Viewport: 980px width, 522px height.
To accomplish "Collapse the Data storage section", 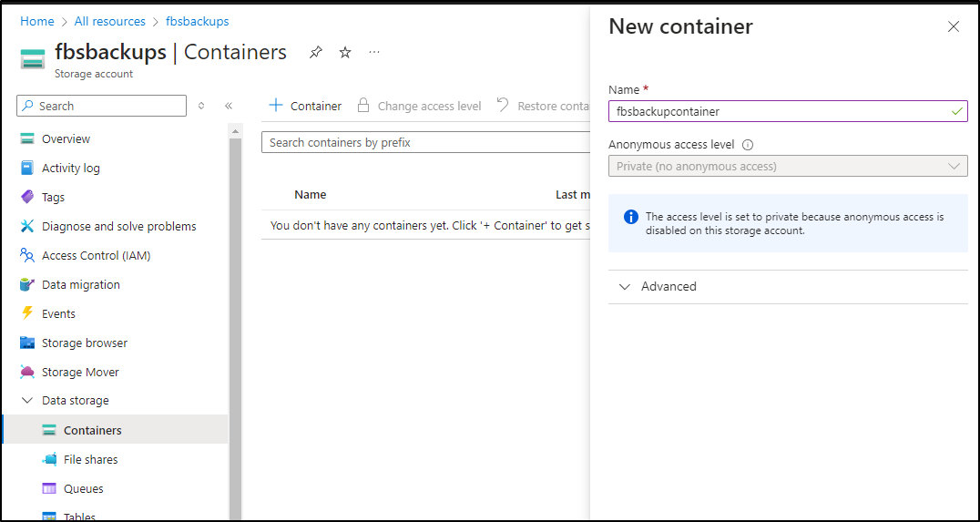I will 27,400.
